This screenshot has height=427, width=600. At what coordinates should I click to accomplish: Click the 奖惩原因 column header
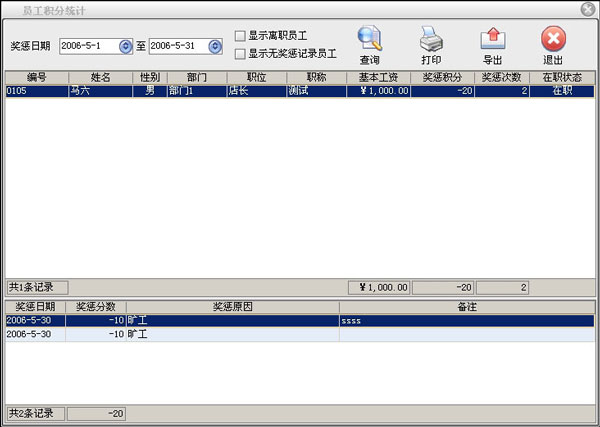point(232,306)
